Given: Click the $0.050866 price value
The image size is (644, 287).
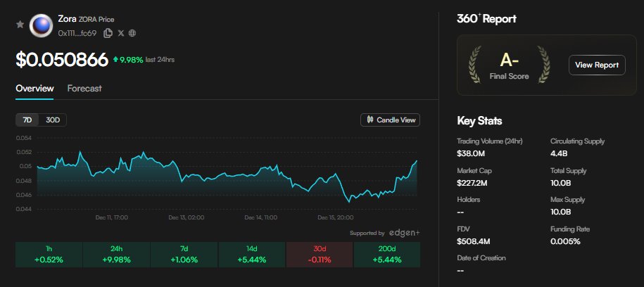Looking at the screenshot, I should pyautogui.click(x=62, y=60).
